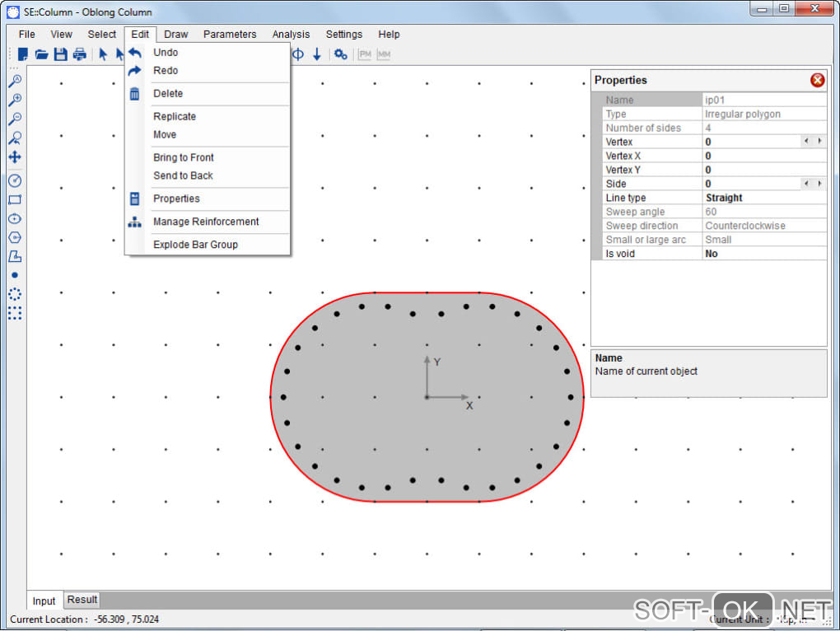This screenshot has width=840, height=631.
Task: Close the Properties panel
Action: (x=817, y=80)
